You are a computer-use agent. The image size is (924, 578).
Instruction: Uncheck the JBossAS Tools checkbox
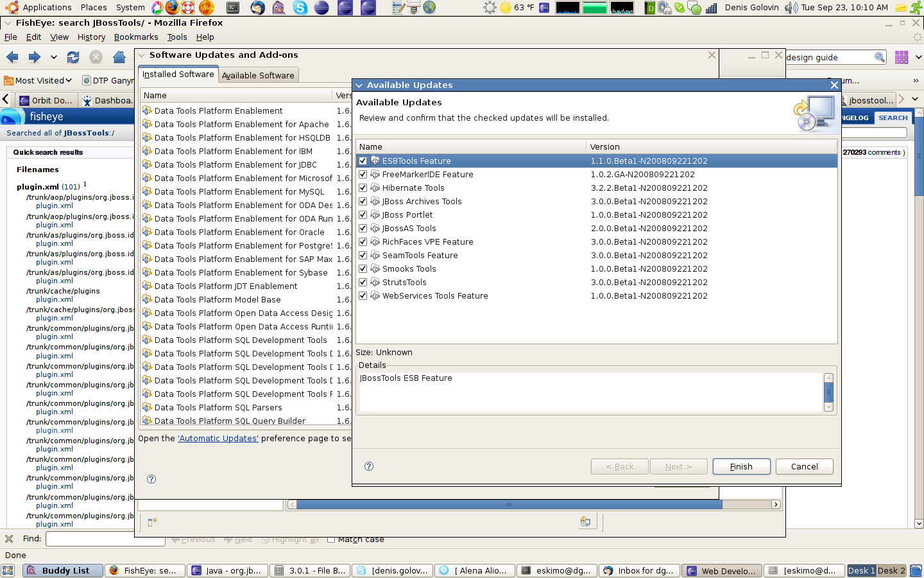(363, 228)
